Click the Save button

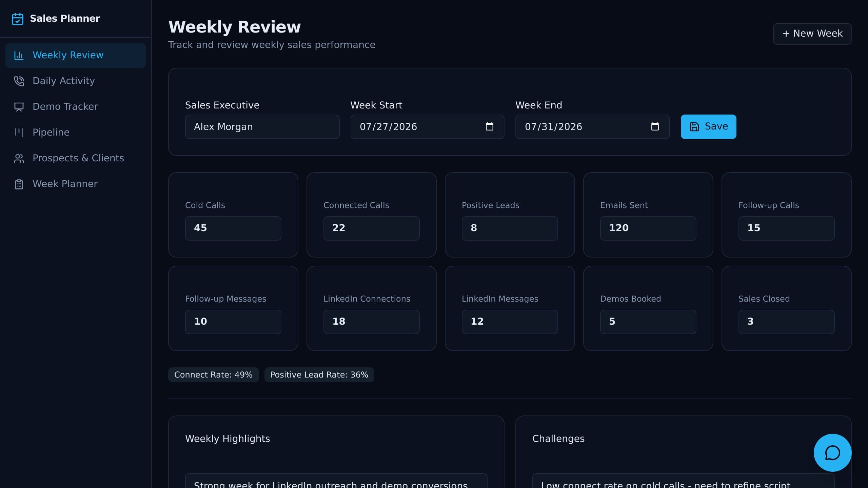click(708, 127)
